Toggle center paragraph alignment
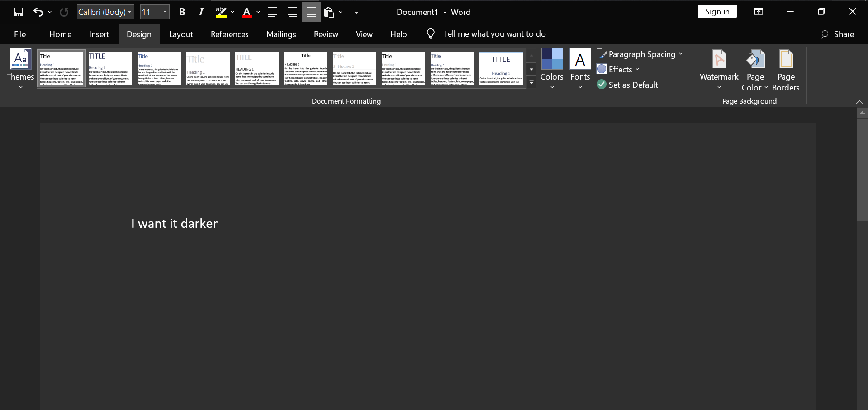The height and width of the screenshot is (410, 868). click(292, 12)
